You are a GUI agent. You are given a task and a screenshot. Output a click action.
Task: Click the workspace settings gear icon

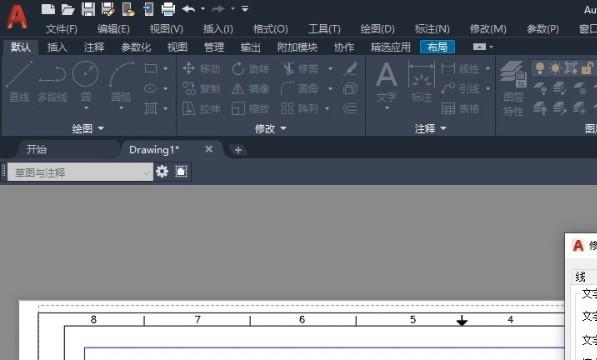(x=162, y=172)
